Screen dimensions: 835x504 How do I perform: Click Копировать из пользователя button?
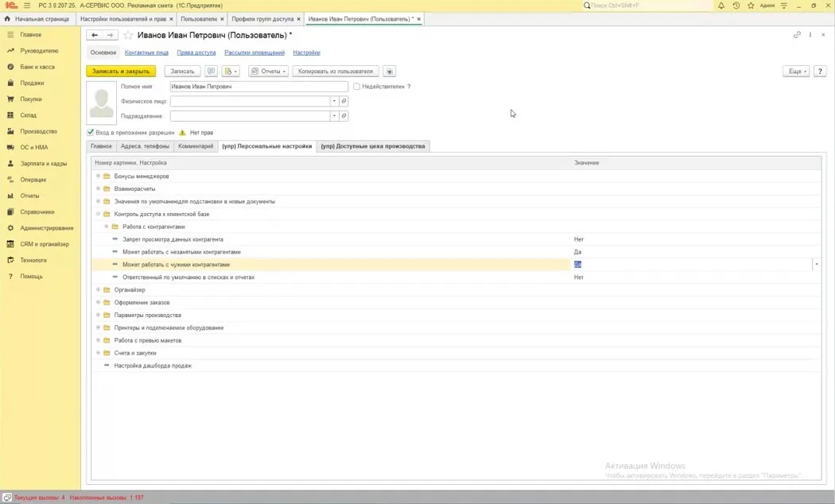coord(336,72)
